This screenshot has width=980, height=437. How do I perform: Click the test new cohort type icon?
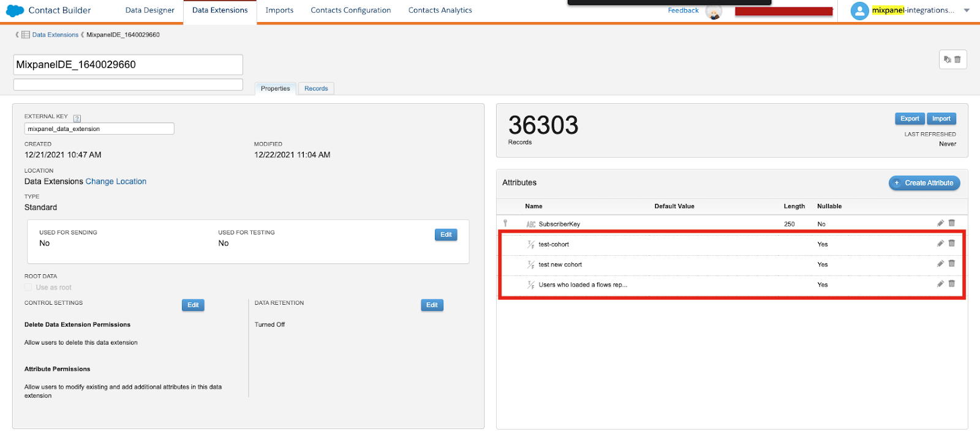pyautogui.click(x=531, y=264)
